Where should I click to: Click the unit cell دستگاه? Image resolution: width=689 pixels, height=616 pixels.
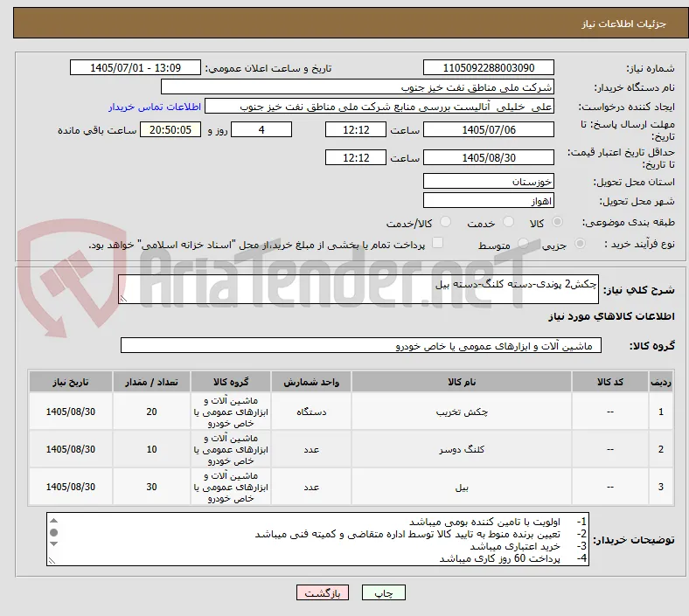point(311,412)
